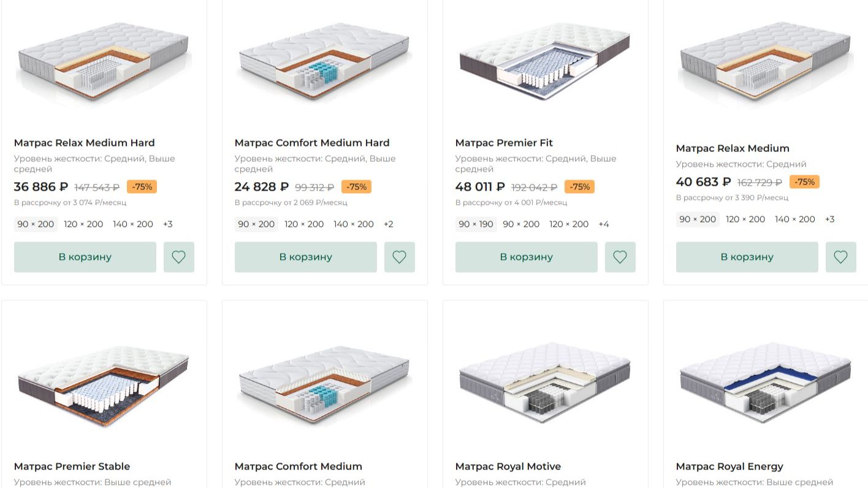
Task: Save Relax Medium mattress to wishlist
Action: (841, 257)
